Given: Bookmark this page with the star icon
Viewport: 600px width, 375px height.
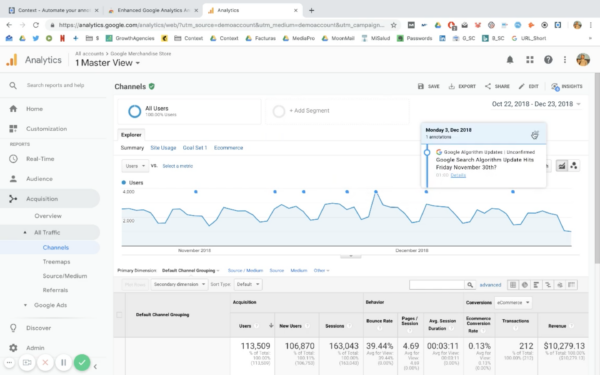Looking at the screenshot, I should pos(393,25).
